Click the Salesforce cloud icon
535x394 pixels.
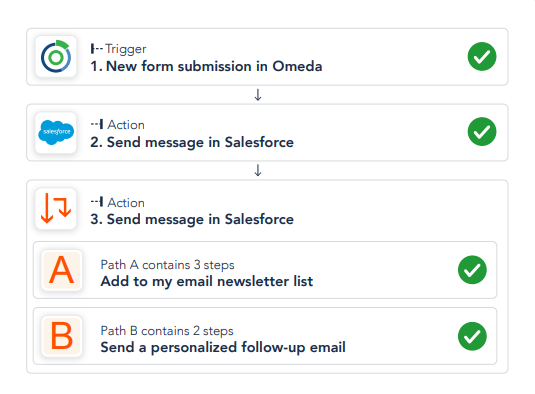click(x=56, y=132)
